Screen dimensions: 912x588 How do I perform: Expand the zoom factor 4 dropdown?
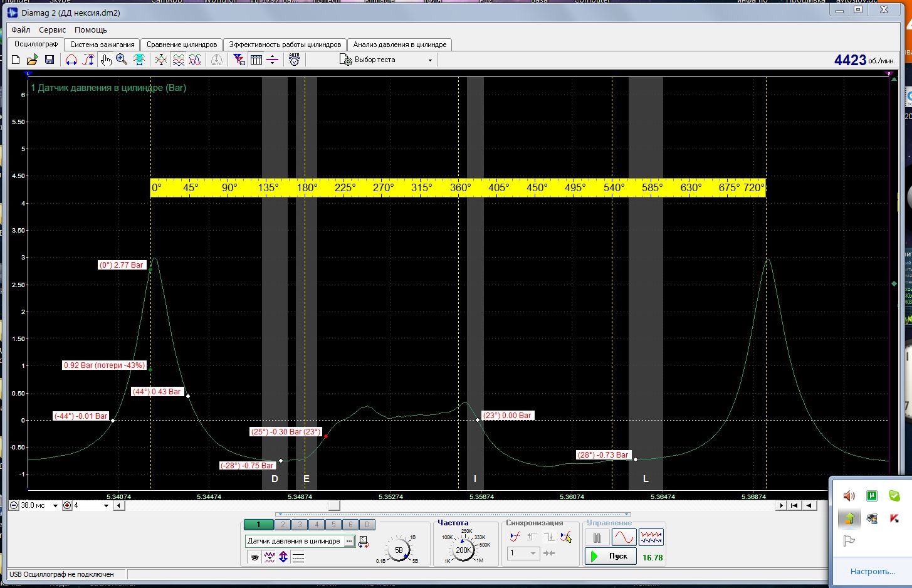pyautogui.click(x=107, y=505)
